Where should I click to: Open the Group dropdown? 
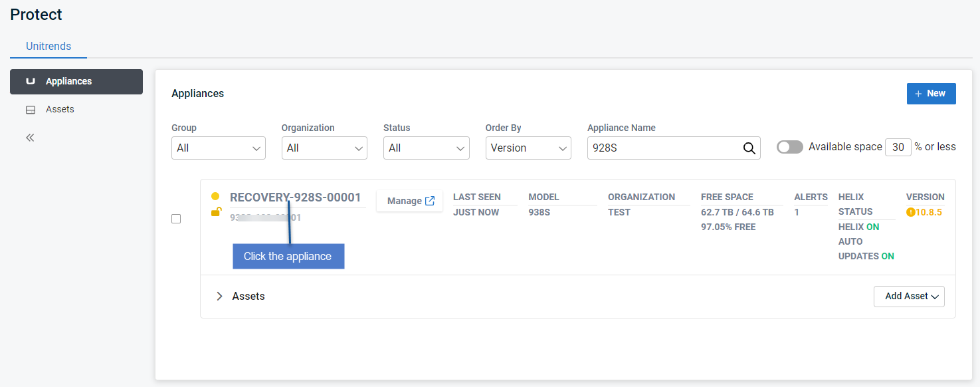click(219, 148)
